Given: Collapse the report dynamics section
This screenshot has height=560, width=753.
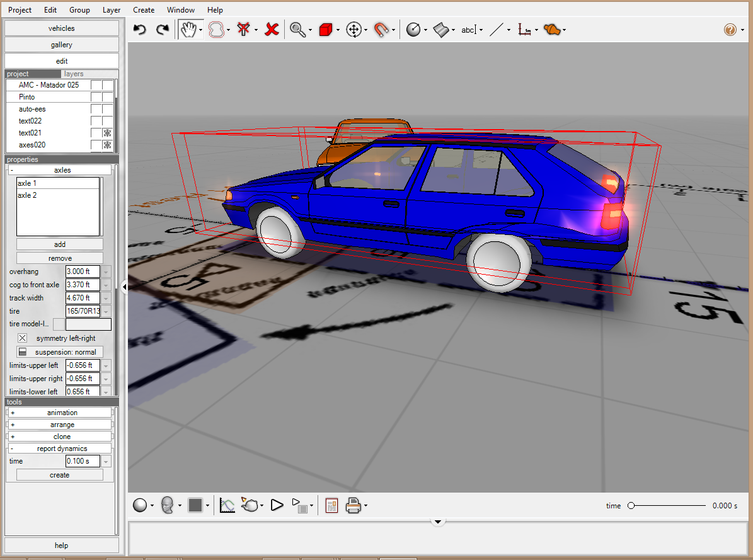Looking at the screenshot, I should point(60,449).
